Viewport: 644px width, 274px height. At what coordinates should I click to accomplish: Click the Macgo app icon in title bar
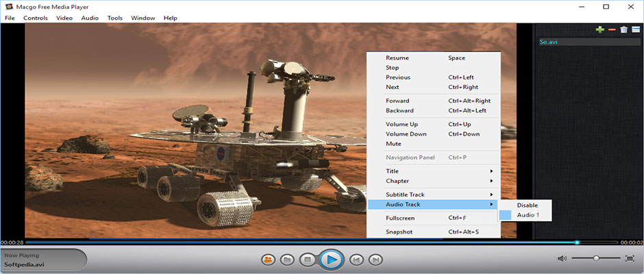click(8, 7)
